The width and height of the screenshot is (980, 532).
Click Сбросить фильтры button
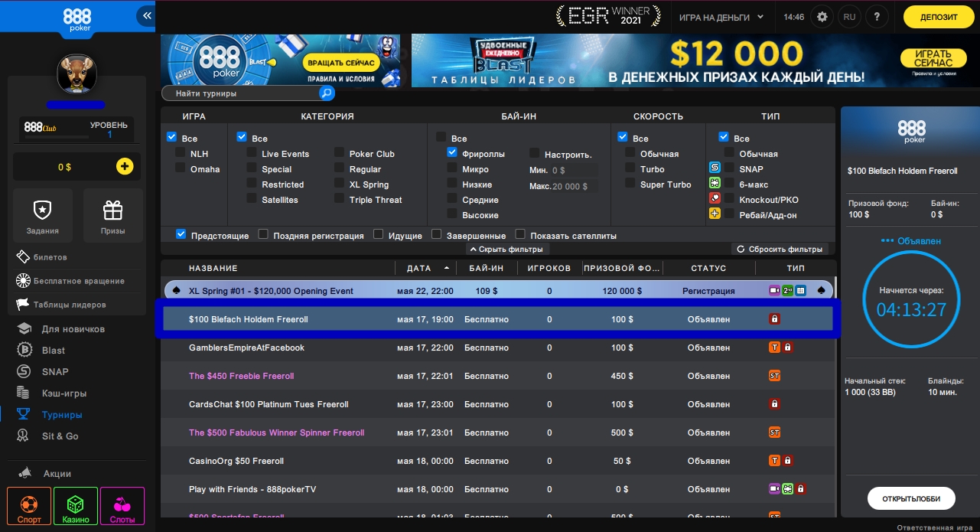pyautogui.click(x=780, y=250)
